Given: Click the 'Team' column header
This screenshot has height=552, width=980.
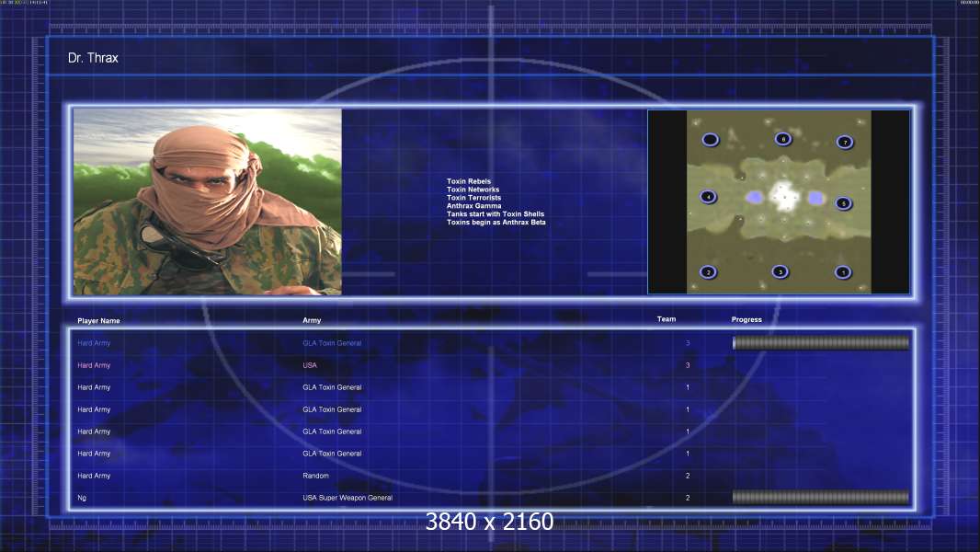Looking at the screenshot, I should [x=667, y=319].
